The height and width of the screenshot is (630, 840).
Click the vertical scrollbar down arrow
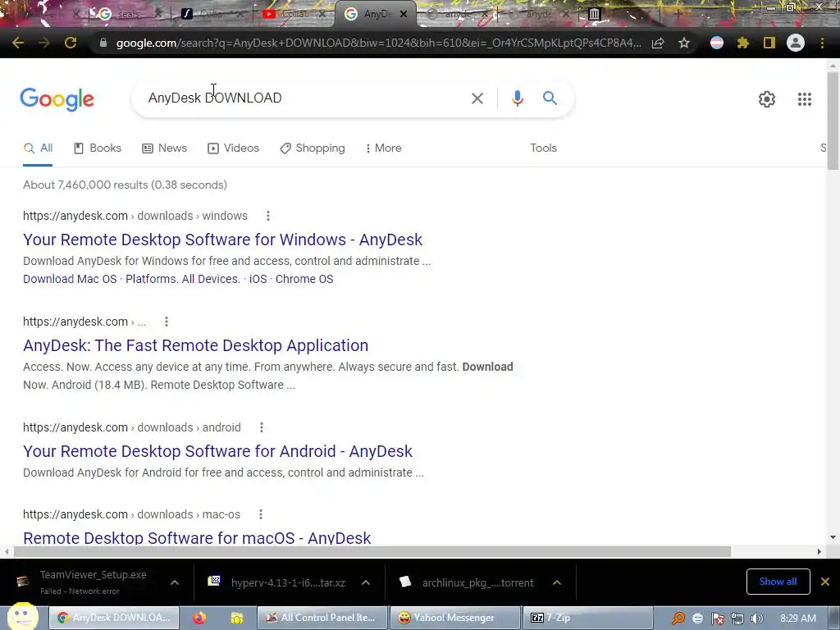point(833,537)
